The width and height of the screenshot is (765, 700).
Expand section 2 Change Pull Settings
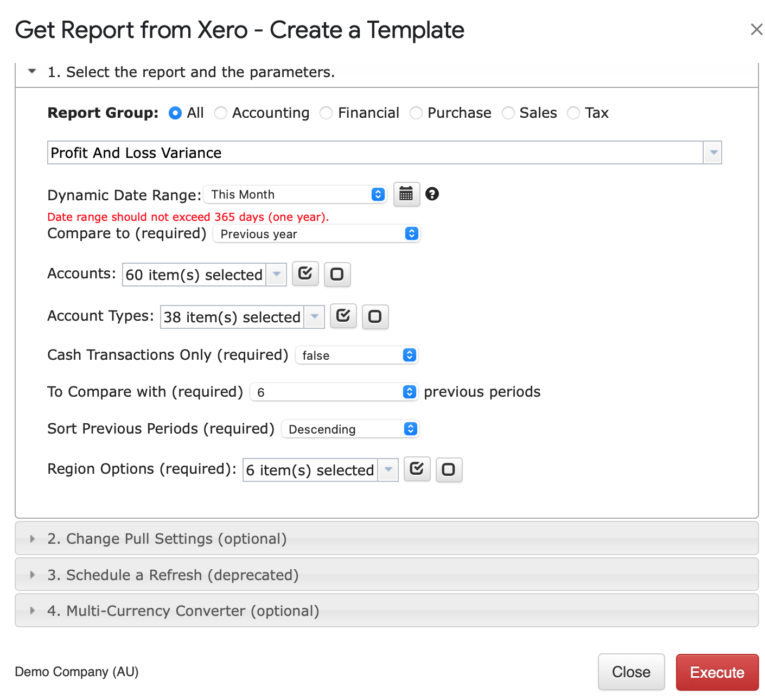387,538
